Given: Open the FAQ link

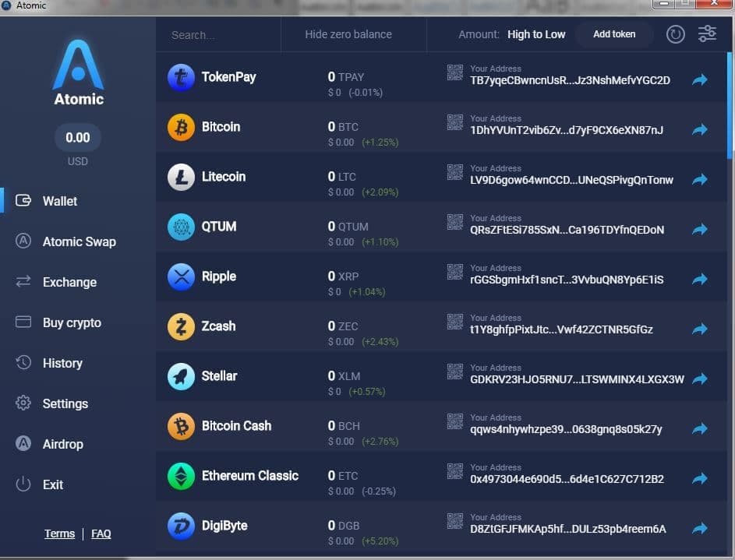Looking at the screenshot, I should 101,534.
